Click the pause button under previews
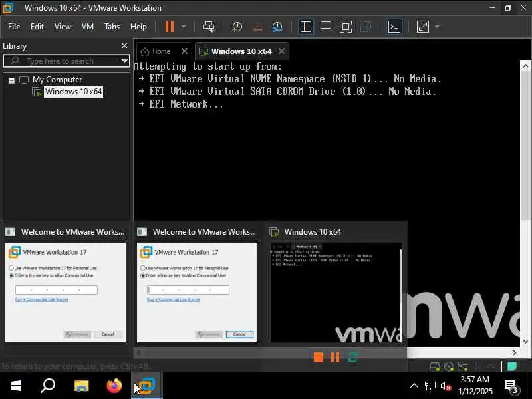 pyautogui.click(x=335, y=357)
